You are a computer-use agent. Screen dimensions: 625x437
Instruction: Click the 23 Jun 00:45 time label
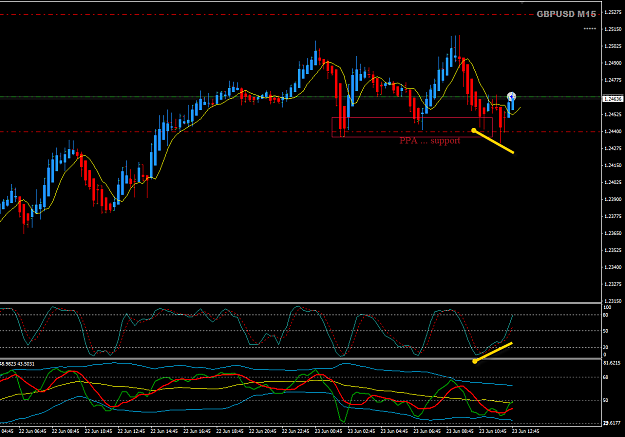coord(328,431)
